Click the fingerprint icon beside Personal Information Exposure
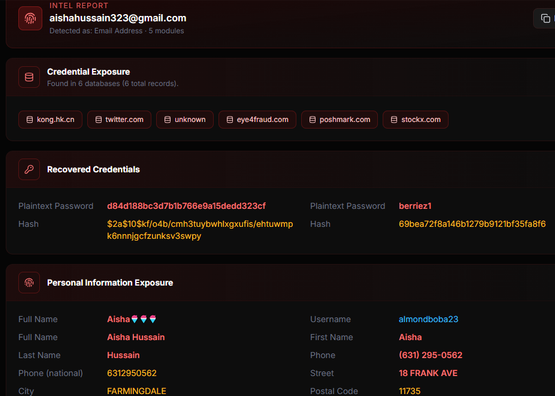Viewport: 555px width, 396px height. [x=29, y=282]
